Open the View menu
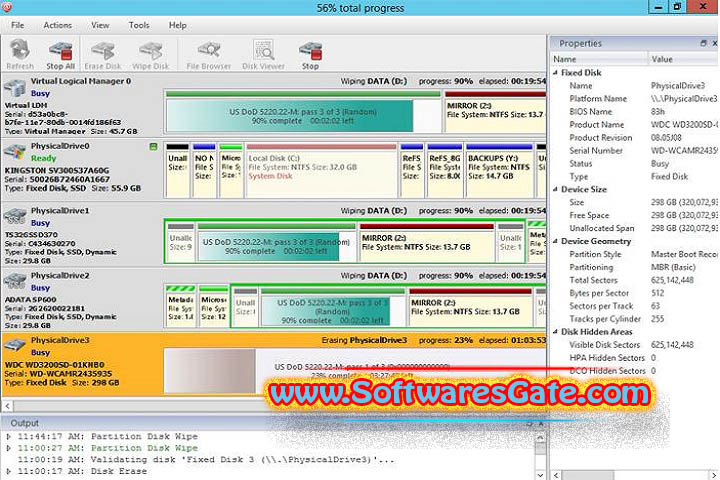Screen dimensions: 720x480 100,25
